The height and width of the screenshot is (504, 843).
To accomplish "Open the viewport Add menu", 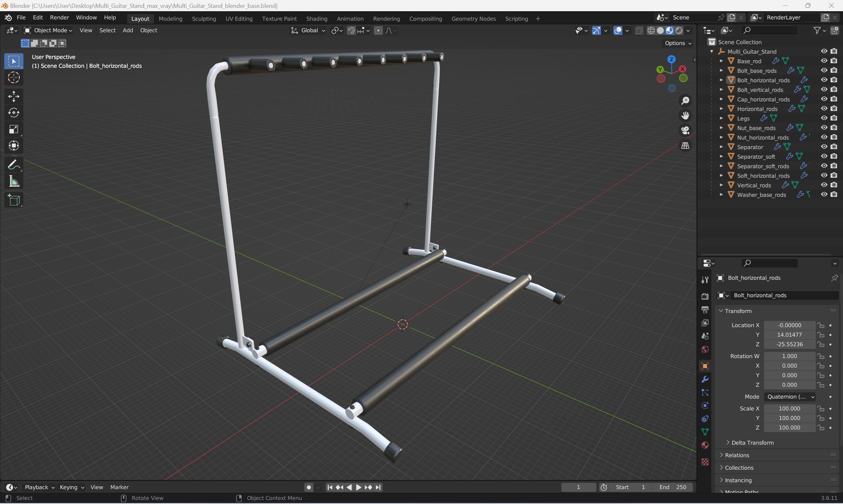I will [x=128, y=31].
